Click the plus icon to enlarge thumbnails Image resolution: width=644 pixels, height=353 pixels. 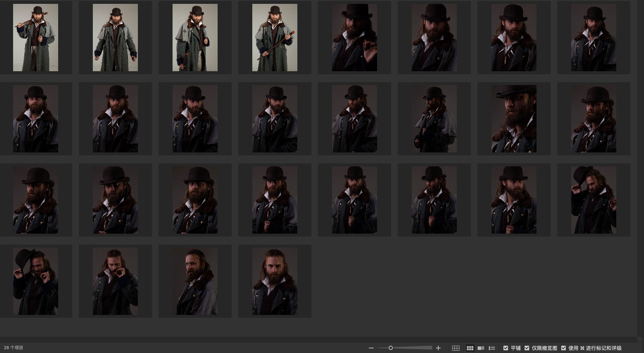(x=438, y=348)
